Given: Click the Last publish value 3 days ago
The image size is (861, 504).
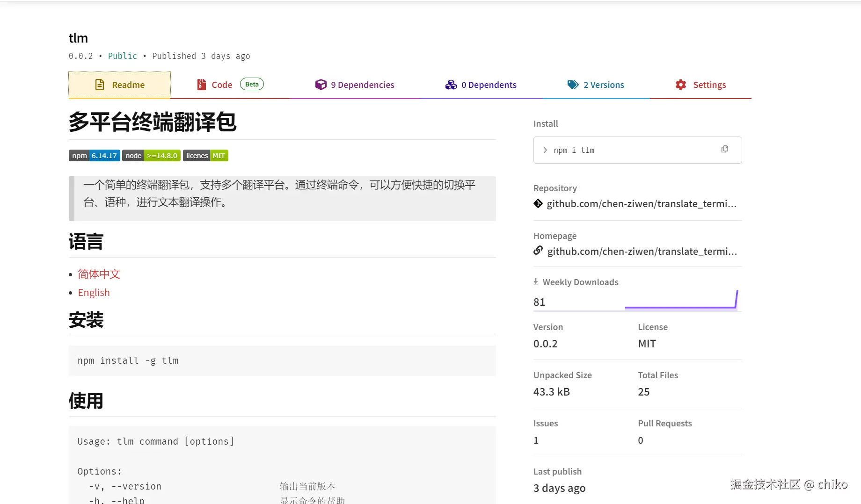Looking at the screenshot, I should [560, 488].
